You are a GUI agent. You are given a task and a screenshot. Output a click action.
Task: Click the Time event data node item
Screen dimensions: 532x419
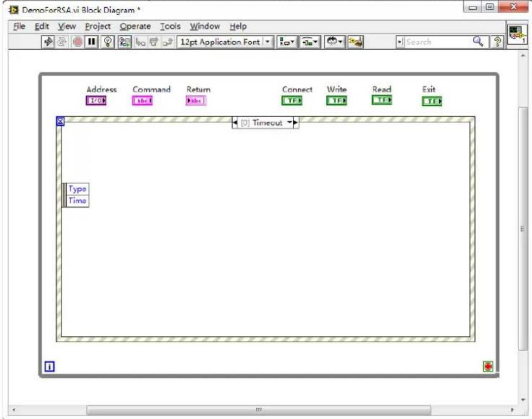click(78, 201)
